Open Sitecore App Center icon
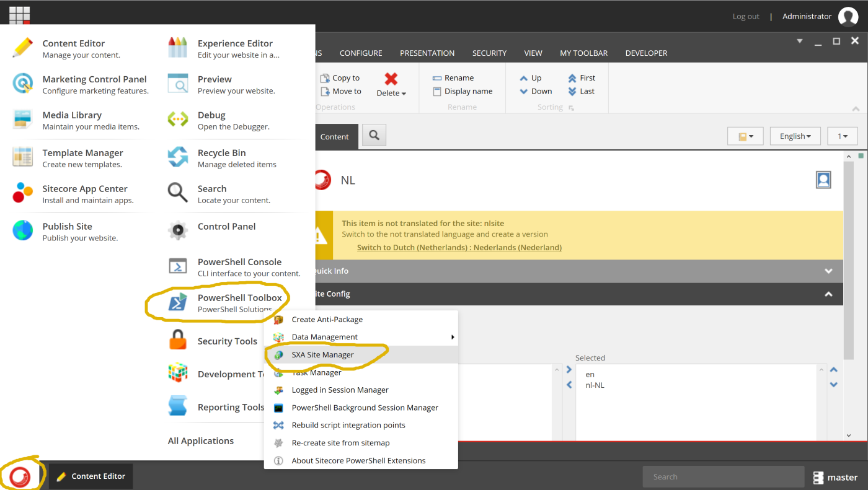The image size is (868, 490). (23, 193)
